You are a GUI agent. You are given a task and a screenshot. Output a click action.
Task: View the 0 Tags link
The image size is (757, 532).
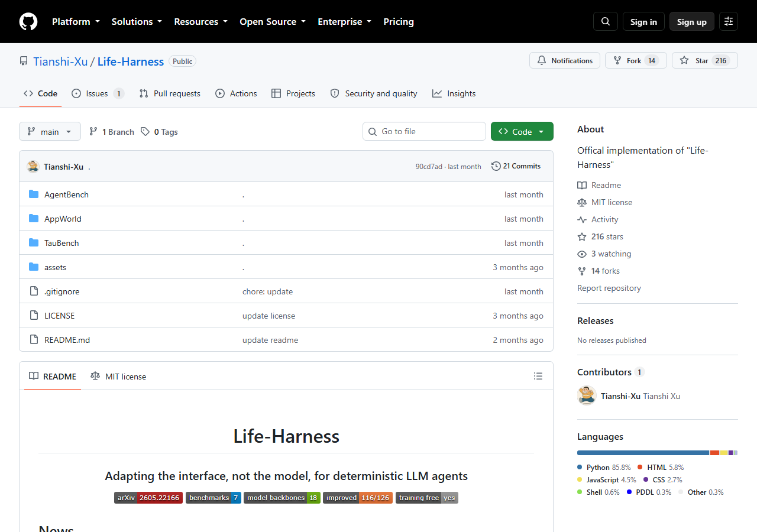tap(160, 132)
